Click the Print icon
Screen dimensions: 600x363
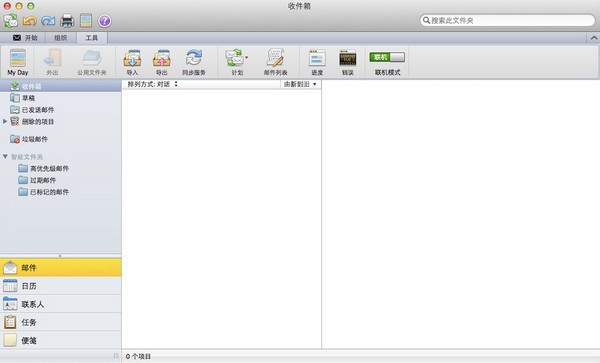(x=67, y=21)
